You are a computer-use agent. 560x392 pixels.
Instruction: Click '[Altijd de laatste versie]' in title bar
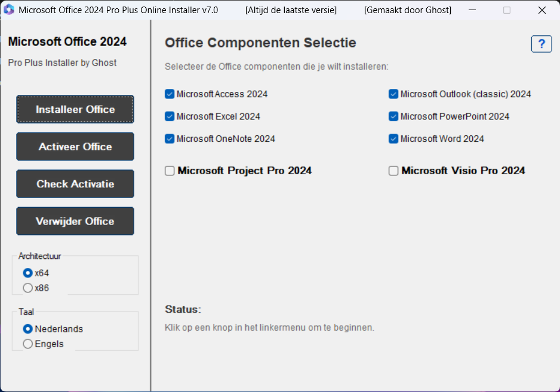click(x=291, y=10)
